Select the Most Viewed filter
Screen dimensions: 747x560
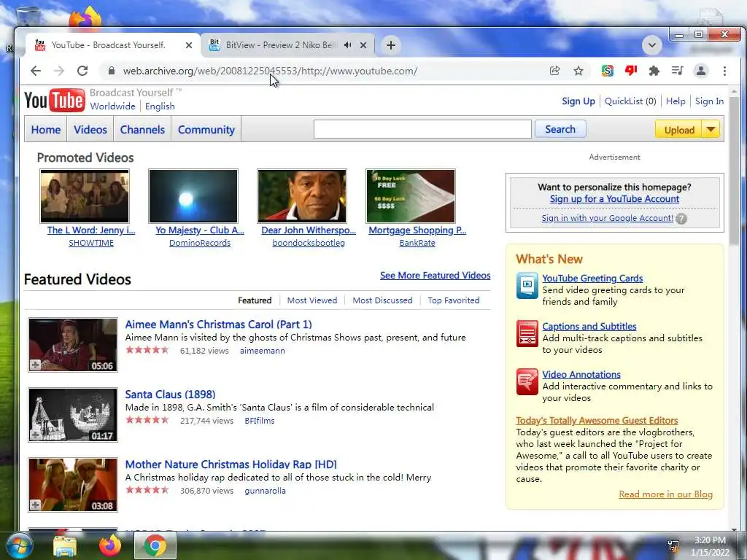[312, 300]
